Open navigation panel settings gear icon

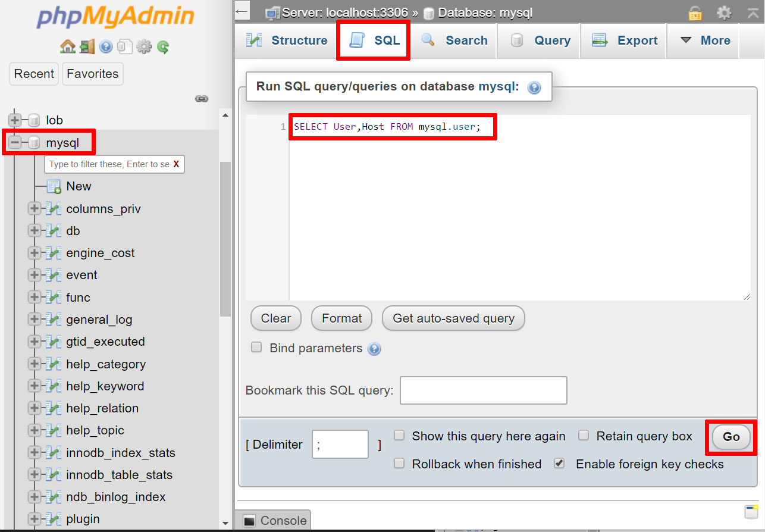(144, 46)
